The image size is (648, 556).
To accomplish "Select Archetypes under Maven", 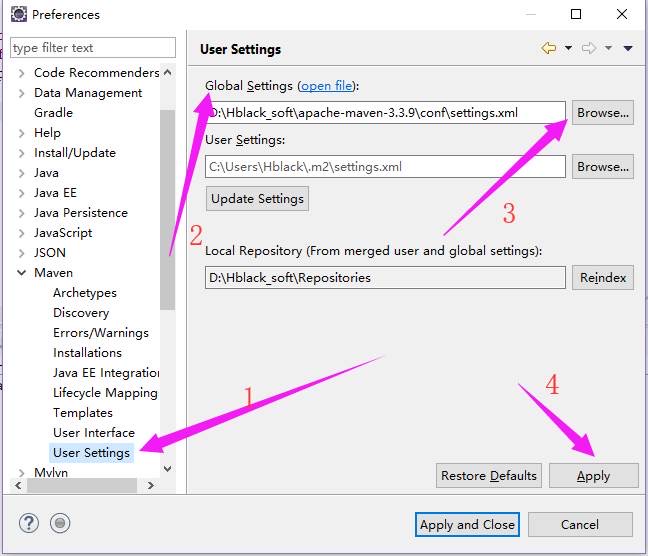I will tap(84, 293).
